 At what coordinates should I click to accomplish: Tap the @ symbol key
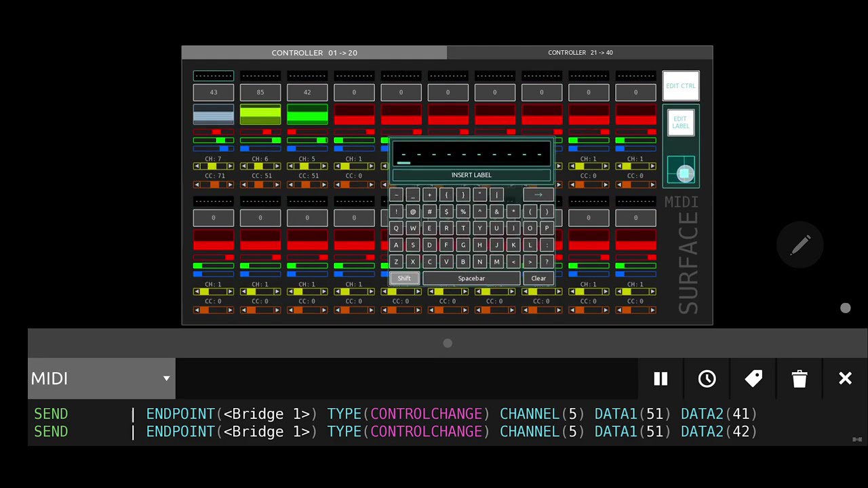(x=412, y=212)
